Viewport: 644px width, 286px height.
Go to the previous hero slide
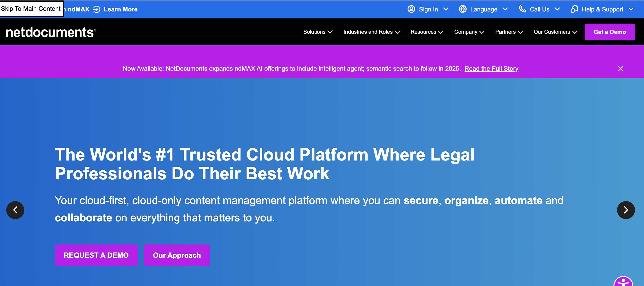click(15, 210)
